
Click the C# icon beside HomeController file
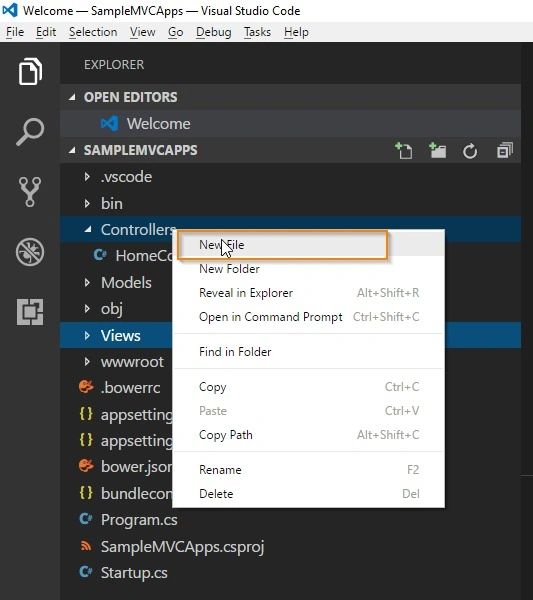tap(100, 255)
